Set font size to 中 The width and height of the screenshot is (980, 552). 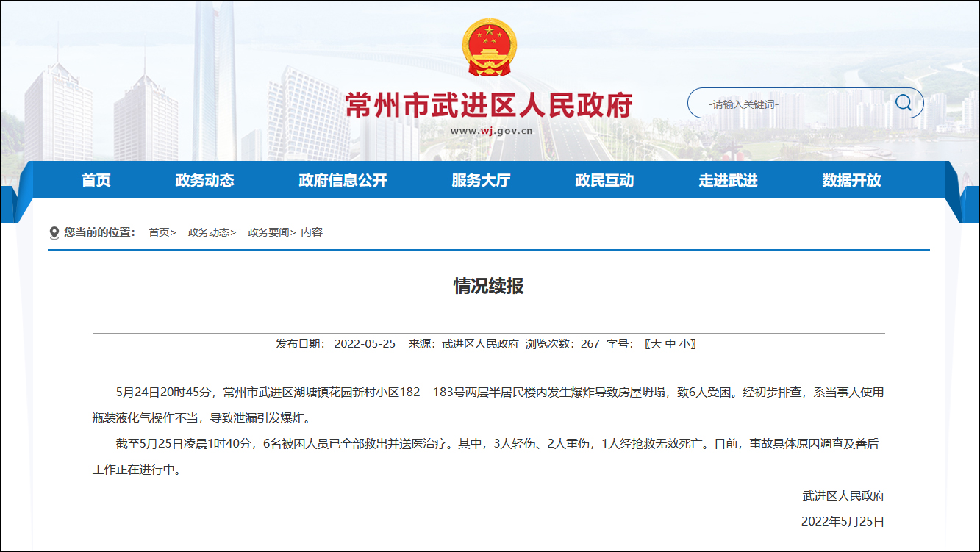670,344
